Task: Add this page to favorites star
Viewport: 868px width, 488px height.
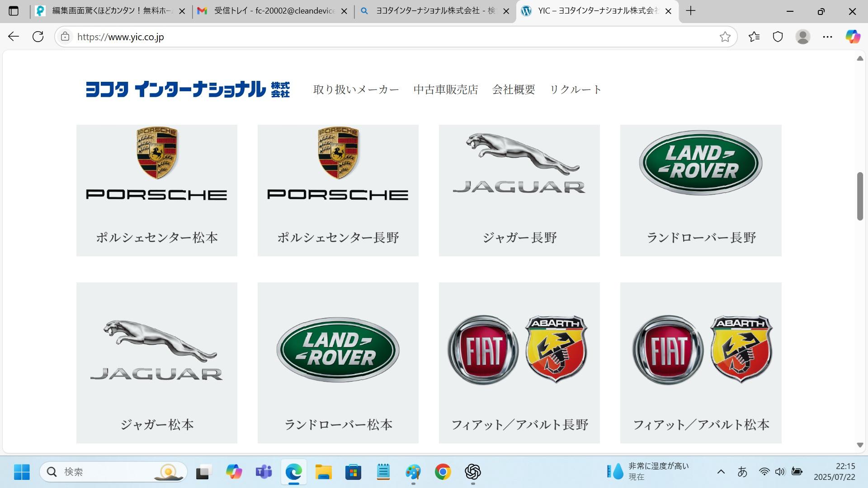Action: [725, 37]
